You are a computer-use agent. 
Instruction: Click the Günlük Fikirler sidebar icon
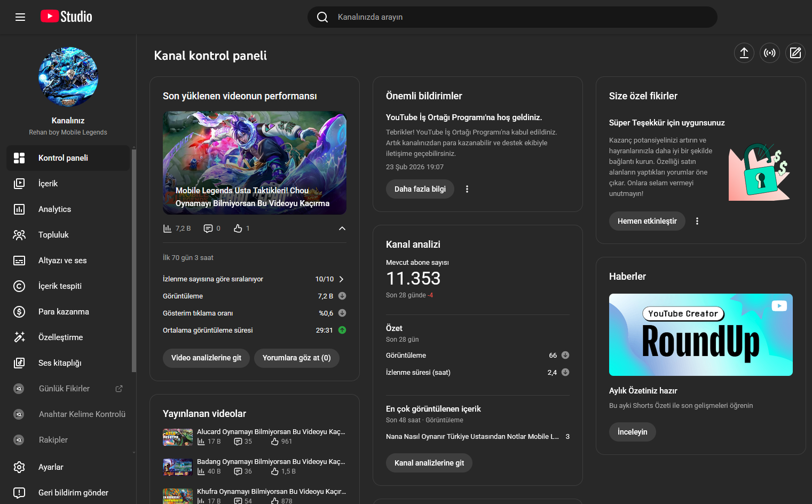point(19,389)
